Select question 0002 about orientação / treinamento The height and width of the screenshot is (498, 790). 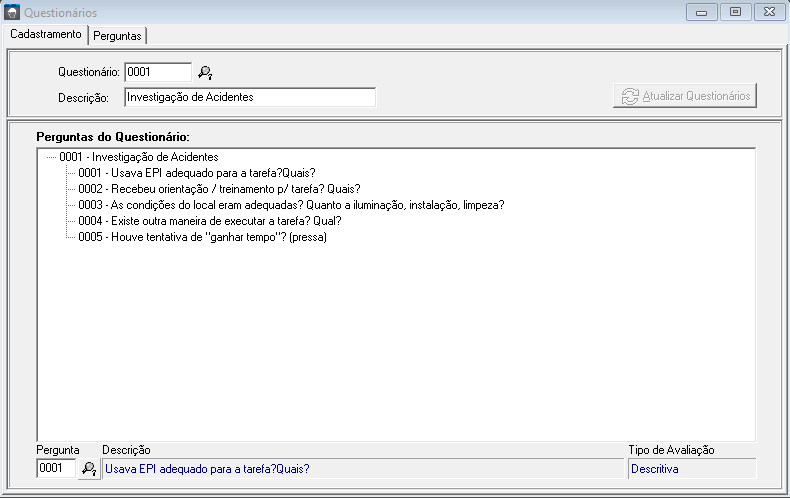pyautogui.click(x=219, y=189)
